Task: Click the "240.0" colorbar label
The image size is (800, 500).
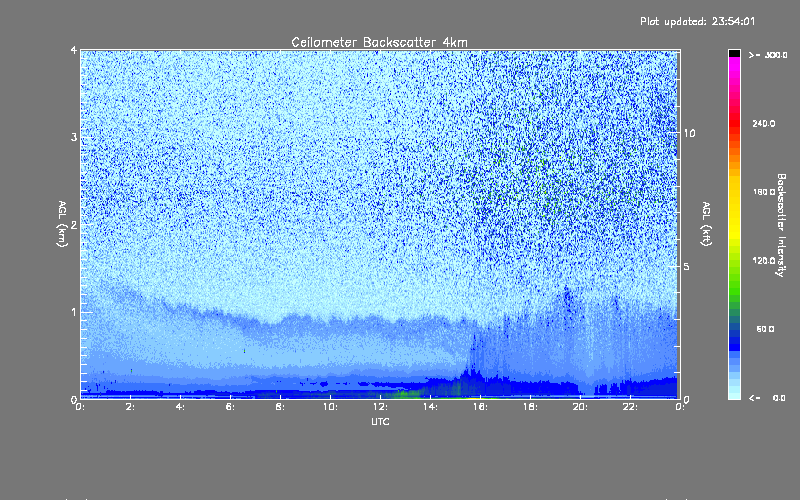Action: [x=764, y=123]
